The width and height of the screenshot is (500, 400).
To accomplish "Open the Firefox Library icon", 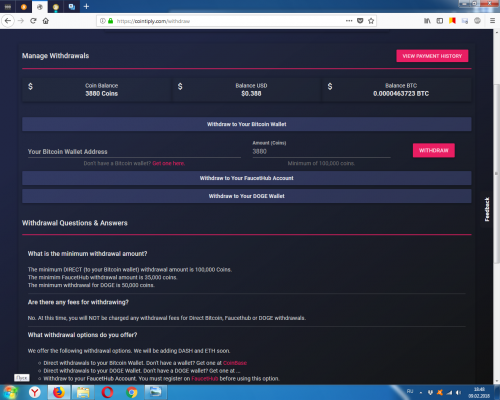I will (x=427, y=21).
